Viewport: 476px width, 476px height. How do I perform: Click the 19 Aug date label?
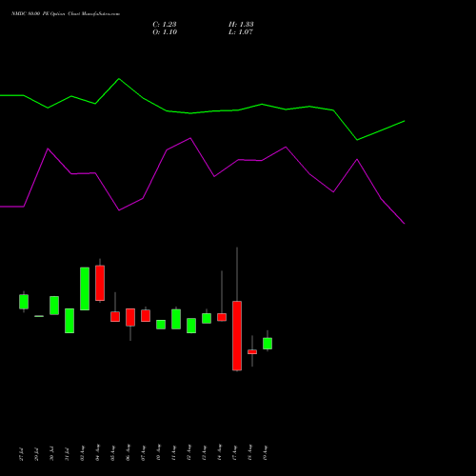(x=265, y=453)
